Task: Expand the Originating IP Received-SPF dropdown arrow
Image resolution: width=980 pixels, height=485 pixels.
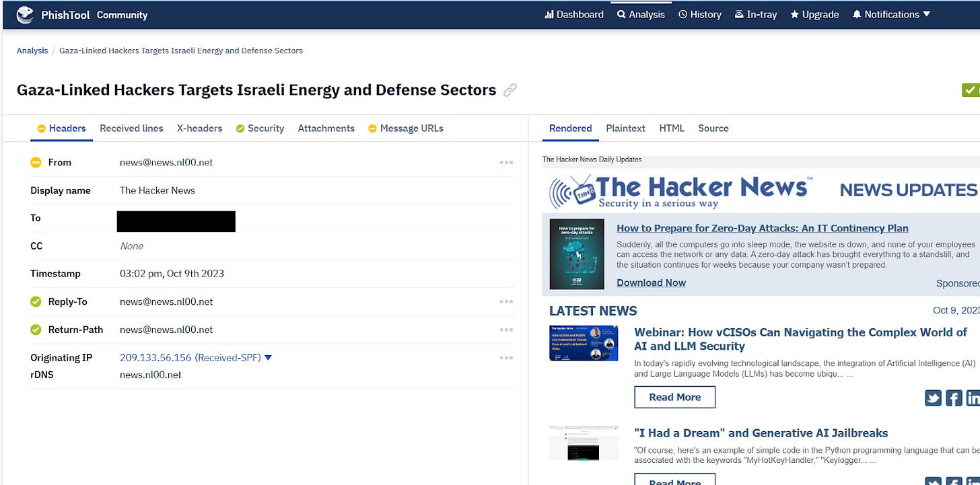Action: pyautogui.click(x=268, y=358)
